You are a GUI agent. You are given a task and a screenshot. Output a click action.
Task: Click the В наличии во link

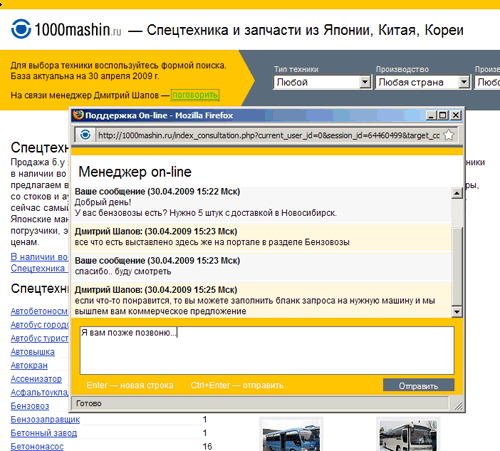[39, 257]
